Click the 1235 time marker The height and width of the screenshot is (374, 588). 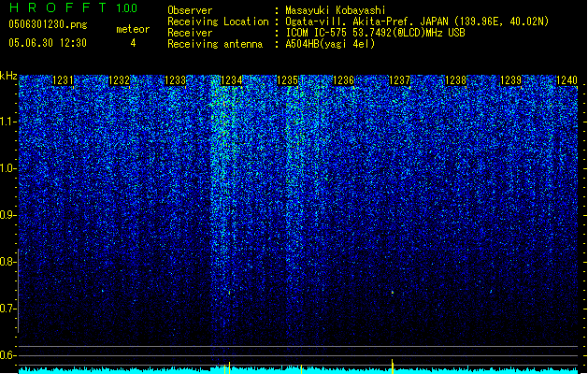(x=287, y=80)
